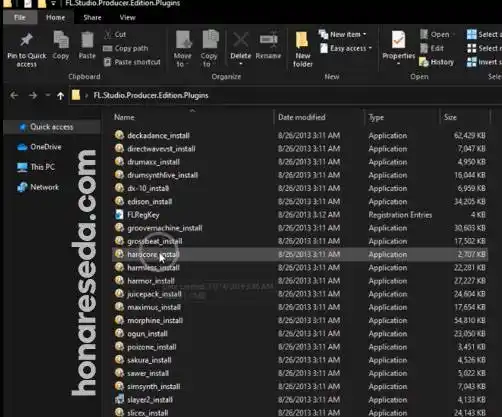Click the harmor_install file icon
The height and width of the screenshot is (417, 502).
point(119,281)
